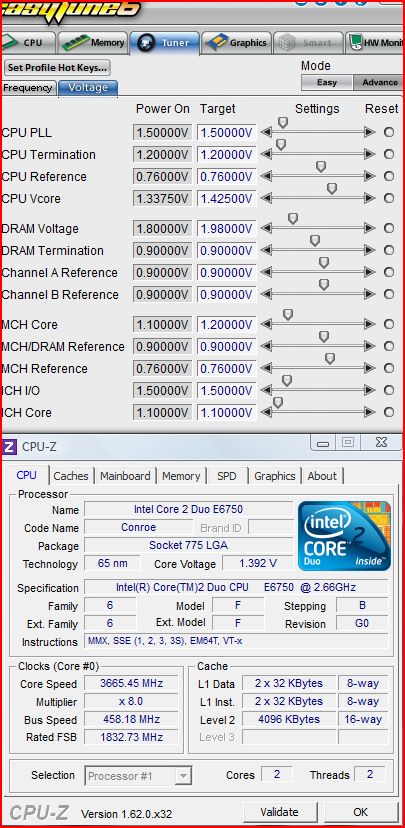Screen dimensions: 405x828
Task: Open the Mainboard tab in CPU-Z
Action: point(125,476)
